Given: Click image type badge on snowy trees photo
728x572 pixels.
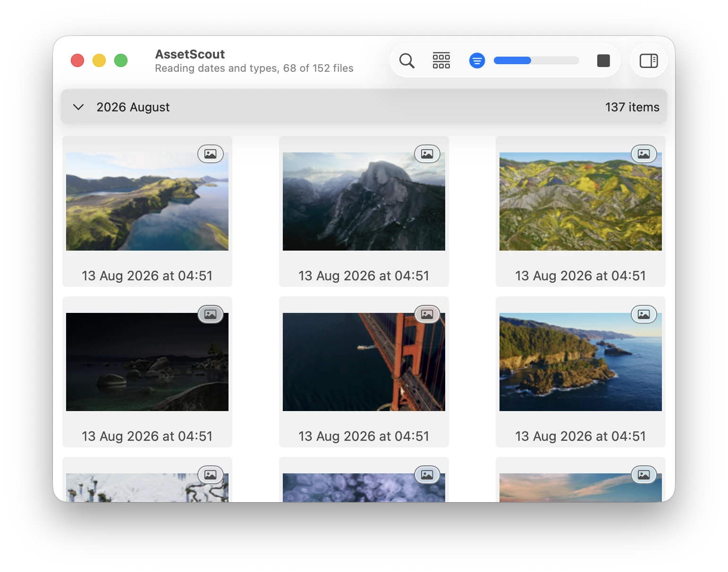Looking at the screenshot, I should [x=211, y=475].
